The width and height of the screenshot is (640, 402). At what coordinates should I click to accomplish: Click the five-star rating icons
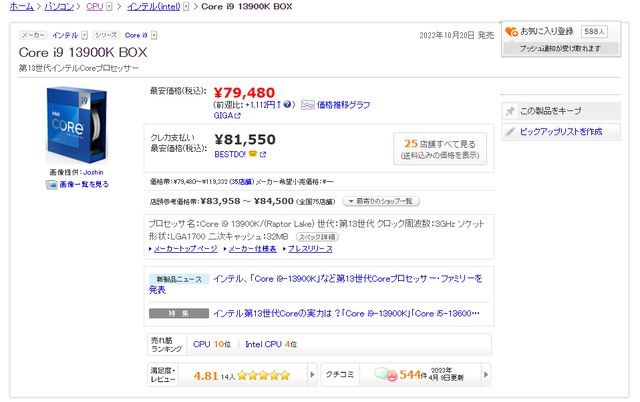click(264, 375)
